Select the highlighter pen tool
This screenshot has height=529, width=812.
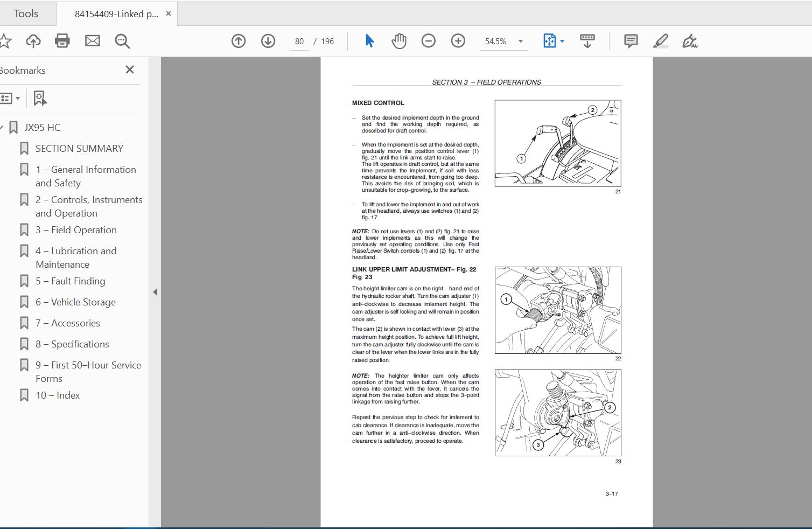661,41
